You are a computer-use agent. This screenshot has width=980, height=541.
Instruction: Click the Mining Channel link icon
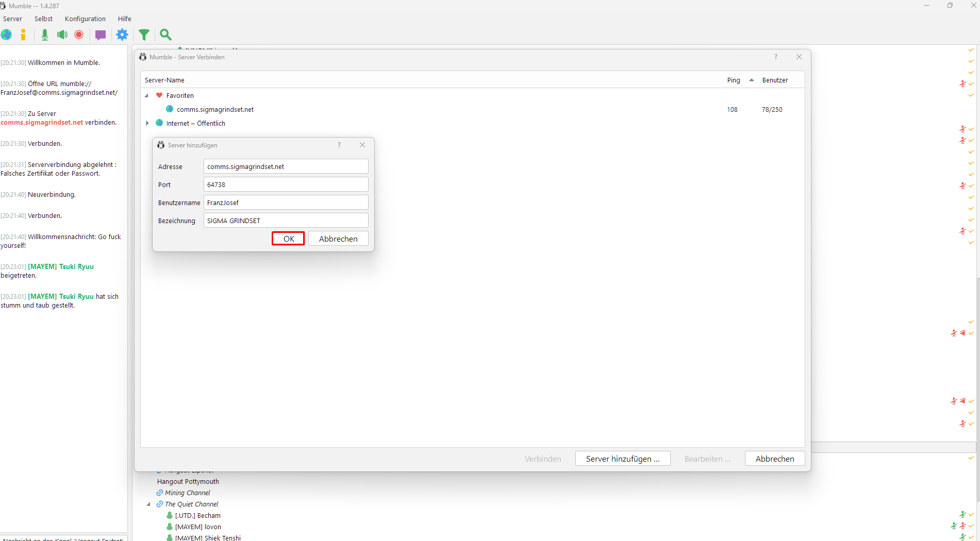(160, 493)
